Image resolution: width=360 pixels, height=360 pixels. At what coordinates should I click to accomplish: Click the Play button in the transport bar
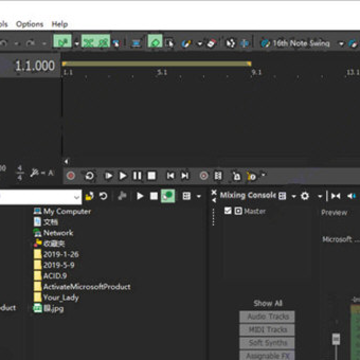click(x=123, y=176)
